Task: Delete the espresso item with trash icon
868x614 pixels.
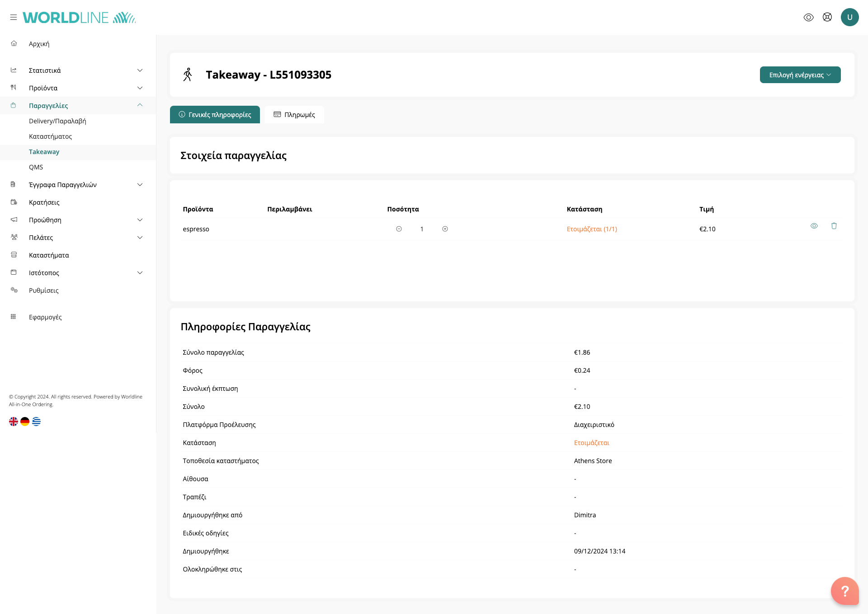Action: [x=834, y=226]
